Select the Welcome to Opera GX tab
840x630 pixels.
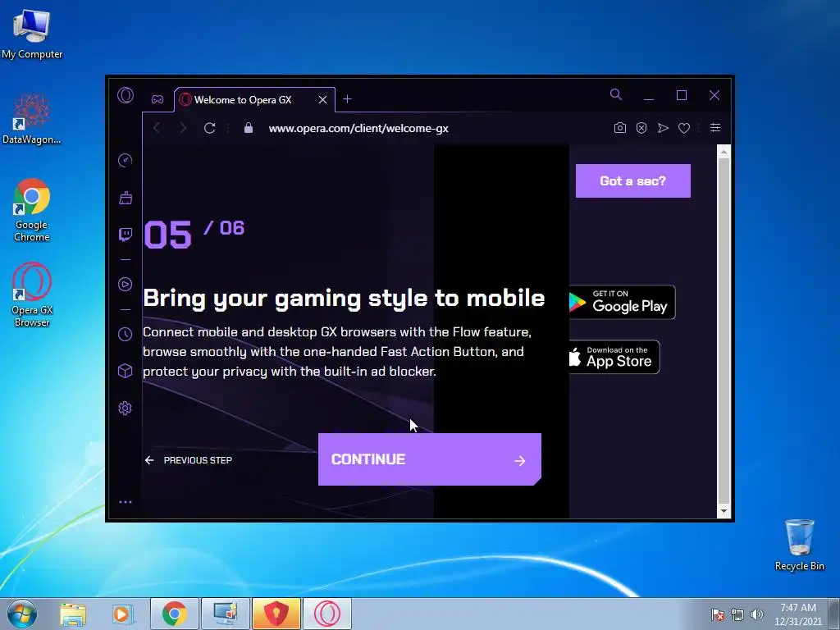pos(254,99)
